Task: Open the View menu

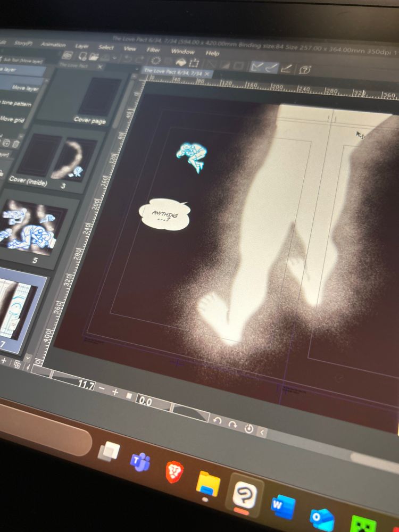Action: (130, 48)
